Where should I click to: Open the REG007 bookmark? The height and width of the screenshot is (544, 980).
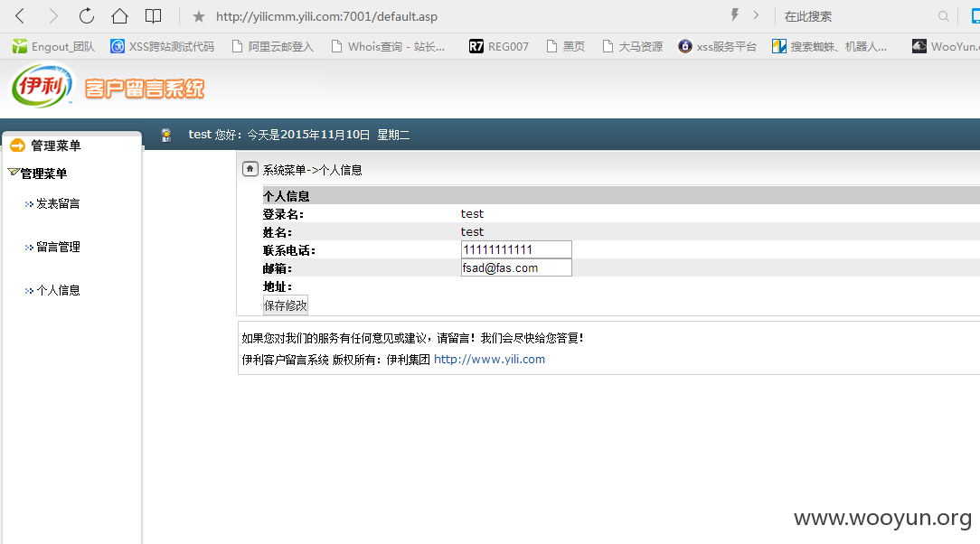499,46
